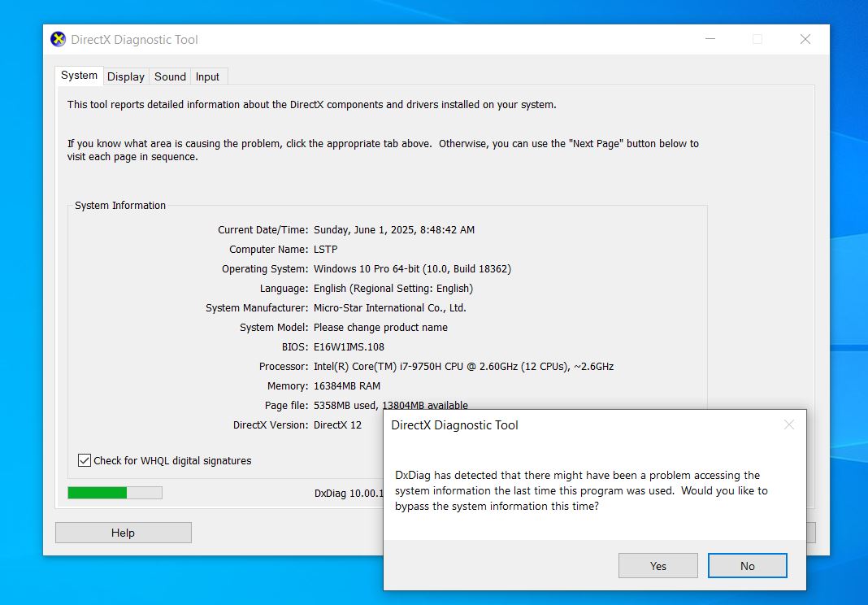This screenshot has height=605, width=868.
Task: Click No in the DxDiag dialog
Action: 748,566
